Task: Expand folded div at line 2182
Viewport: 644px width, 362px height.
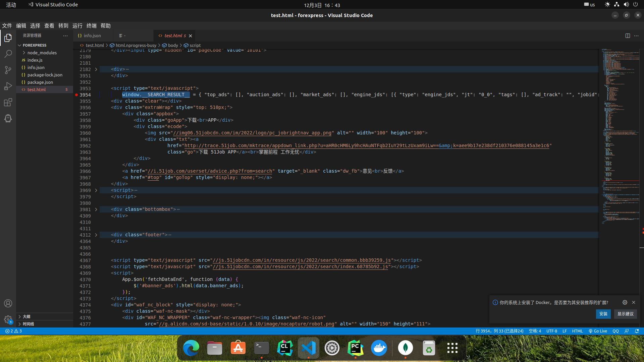Action: (x=96, y=69)
